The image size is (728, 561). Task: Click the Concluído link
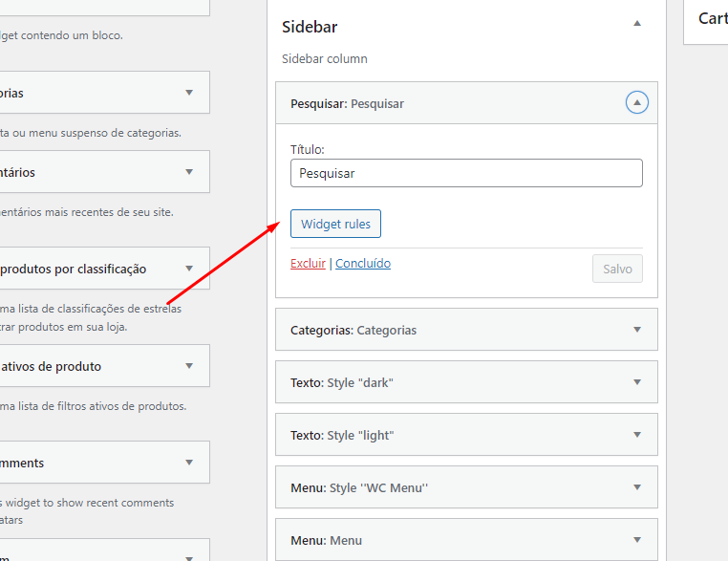point(363,264)
